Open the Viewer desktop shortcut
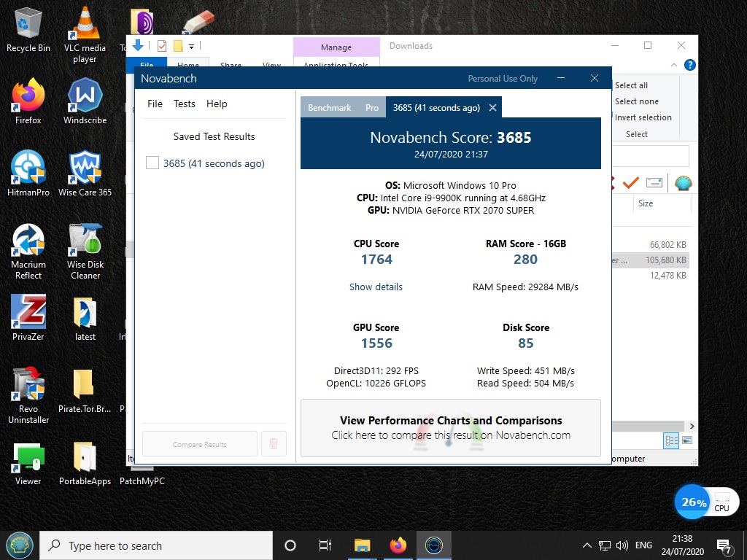The image size is (747, 560). 28,463
